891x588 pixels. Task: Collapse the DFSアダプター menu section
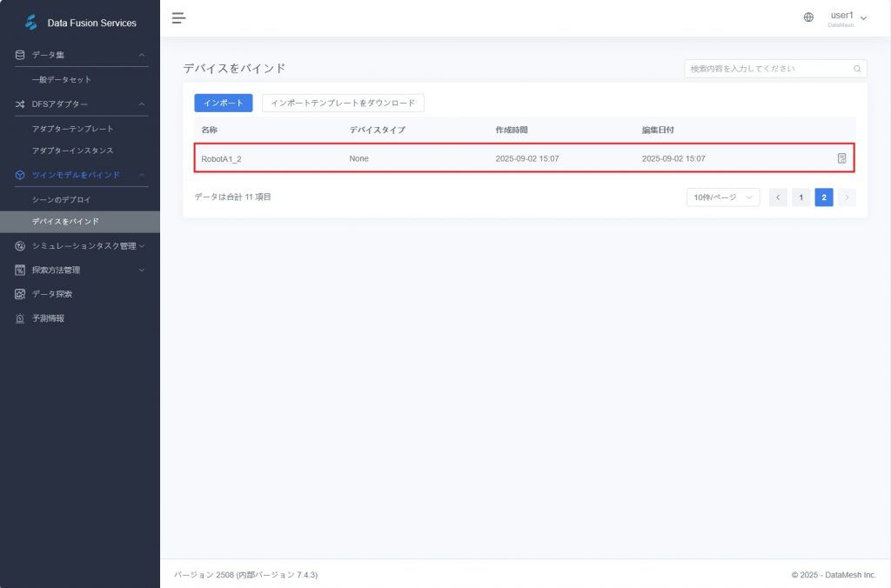pyautogui.click(x=142, y=104)
